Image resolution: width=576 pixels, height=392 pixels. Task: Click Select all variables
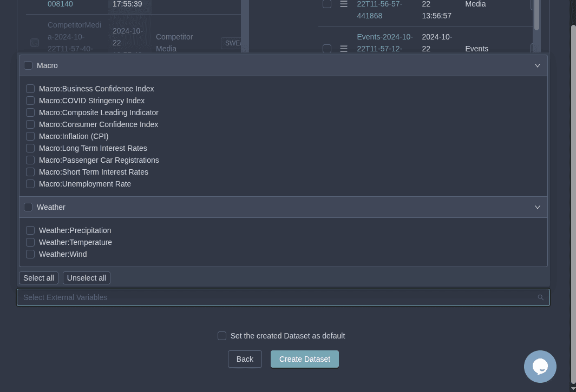pyautogui.click(x=38, y=278)
